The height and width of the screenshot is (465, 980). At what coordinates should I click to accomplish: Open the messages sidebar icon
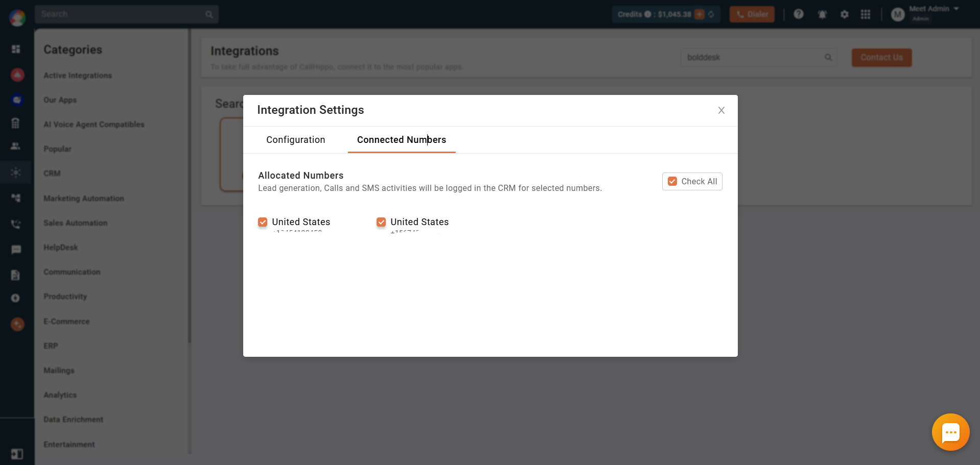pyautogui.click(x=16, y=250)
